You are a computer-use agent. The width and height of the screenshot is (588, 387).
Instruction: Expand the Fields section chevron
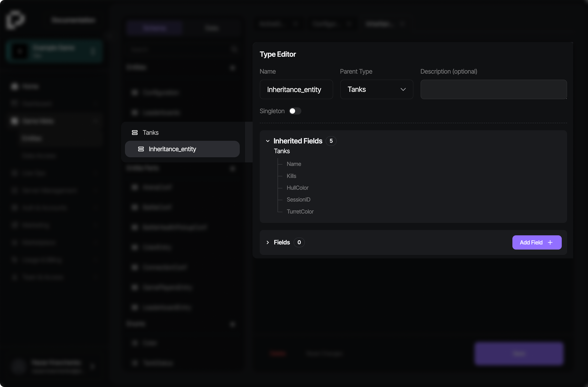coord(267,242)
